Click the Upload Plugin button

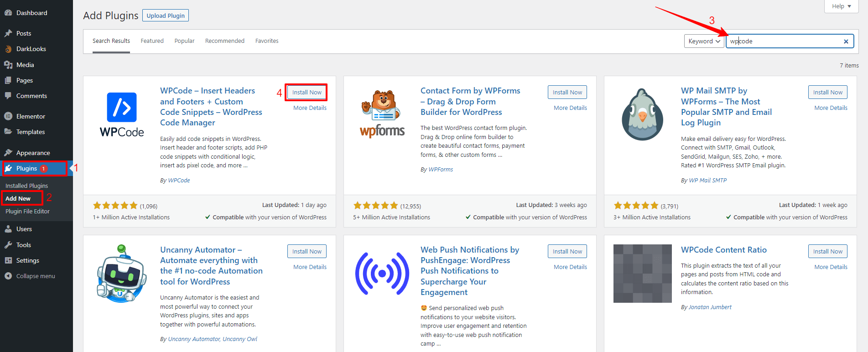click(166, 16)
